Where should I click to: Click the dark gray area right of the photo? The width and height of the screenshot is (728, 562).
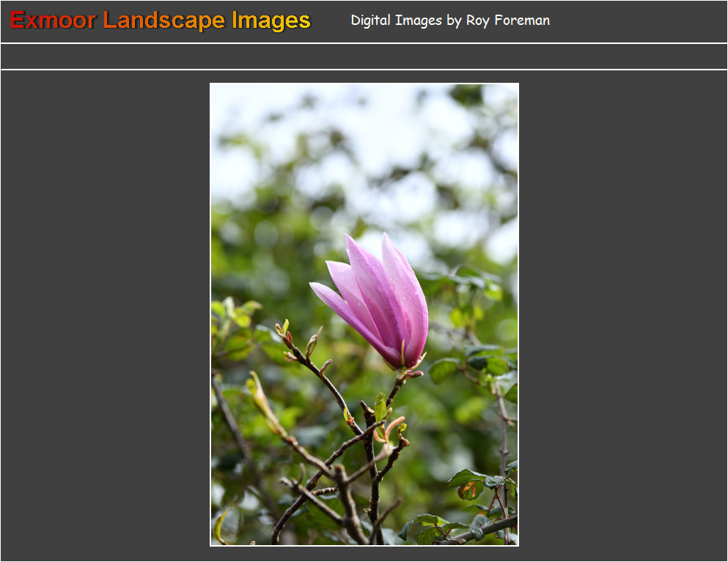(623, 315)
